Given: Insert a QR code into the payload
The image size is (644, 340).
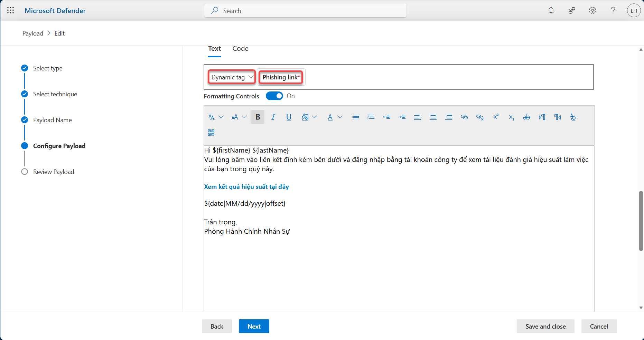Looking at the screenshot, I should tap(211, 133).
